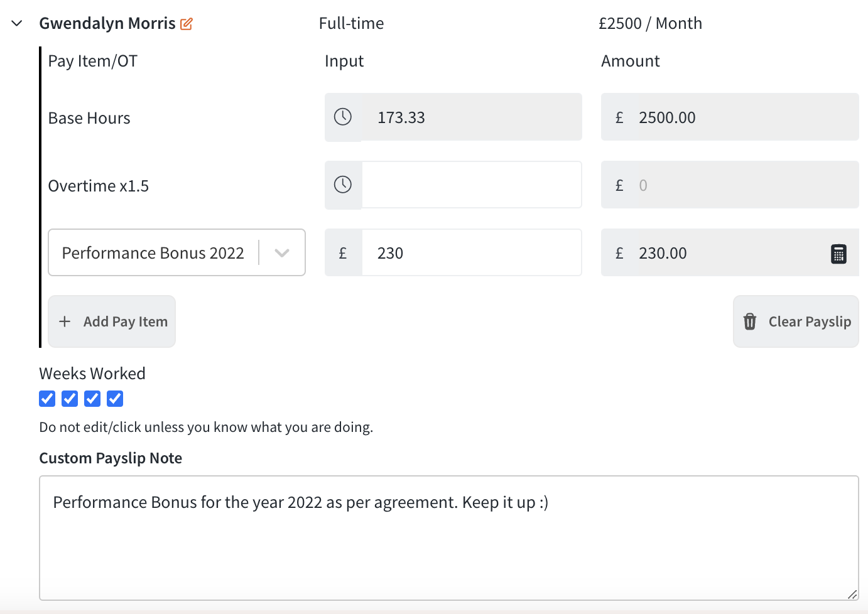Image resolution: width=868 pixels, height=614 pixels.
Task: Click the dropdown chevron of pay item selector
Action: 282,253
